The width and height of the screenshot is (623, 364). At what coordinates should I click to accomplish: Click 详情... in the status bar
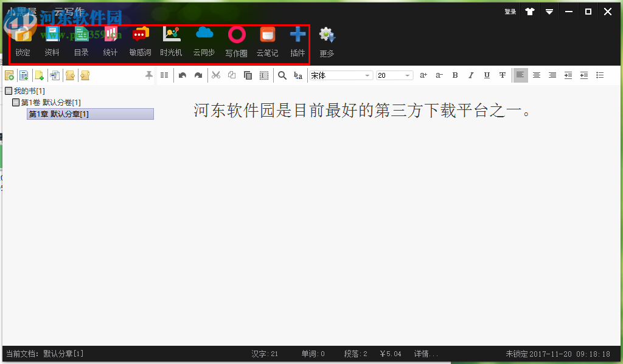[x=425, y=354]
